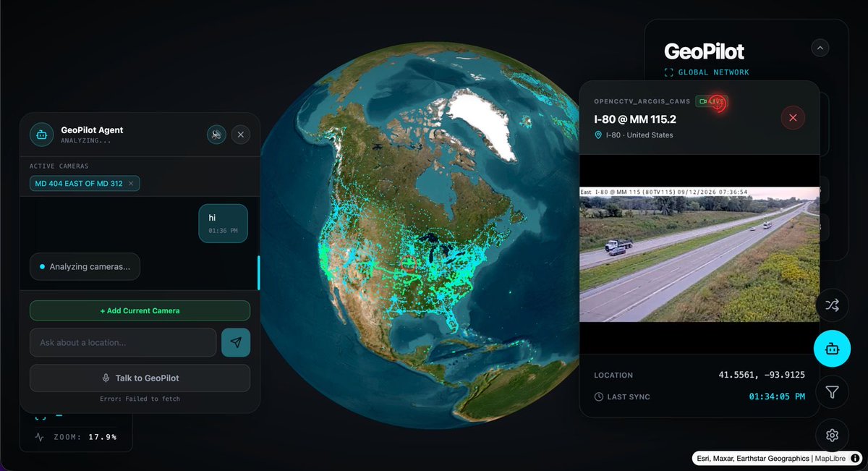Click the Global Network bracket icon
Viewport: 868px width, 471px height.
click(x=668, y=72)
